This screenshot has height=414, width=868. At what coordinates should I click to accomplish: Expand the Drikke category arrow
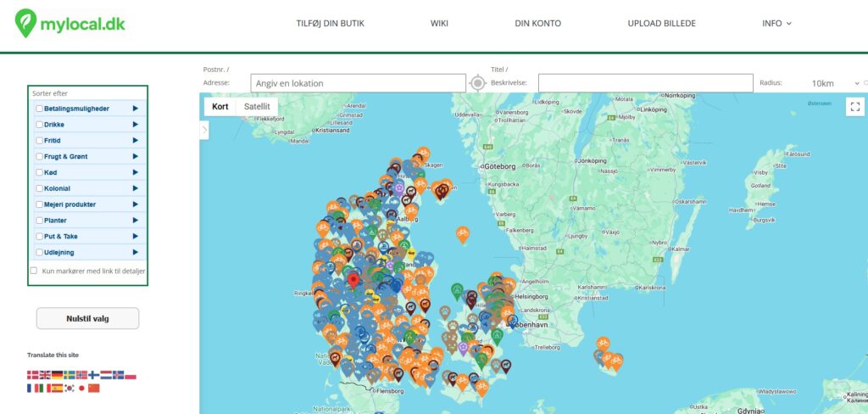pos(135,125)
